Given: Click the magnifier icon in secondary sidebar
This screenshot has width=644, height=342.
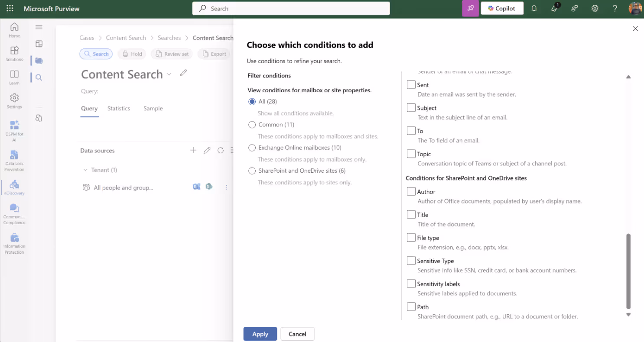Looking at the screenshot, I should pyautogui.click(x=39, y=77).
